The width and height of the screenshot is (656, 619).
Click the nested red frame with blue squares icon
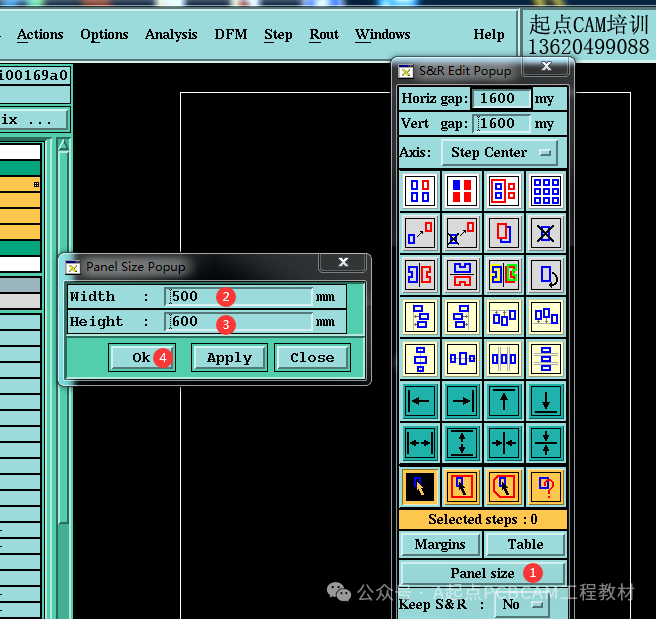(504, 191)
